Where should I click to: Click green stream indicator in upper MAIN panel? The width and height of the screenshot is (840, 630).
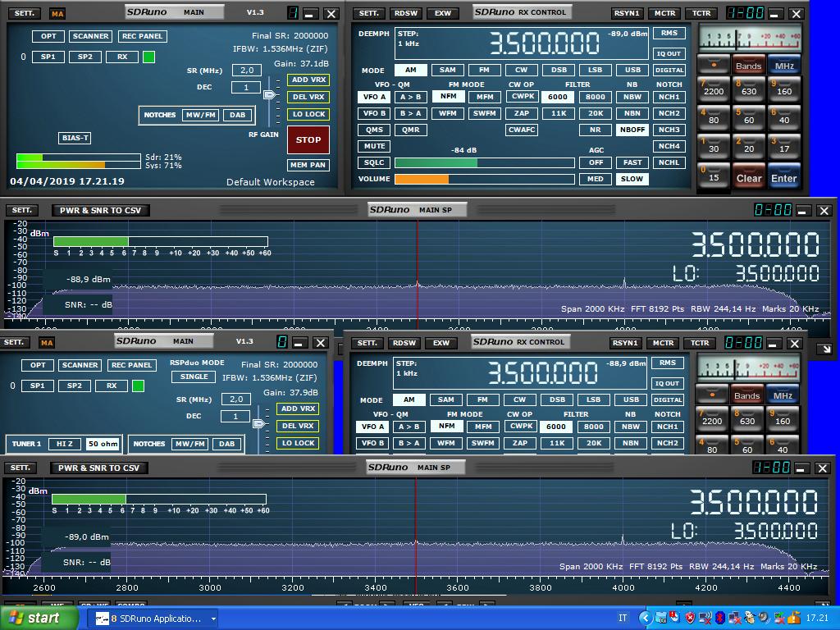[149, 57]
